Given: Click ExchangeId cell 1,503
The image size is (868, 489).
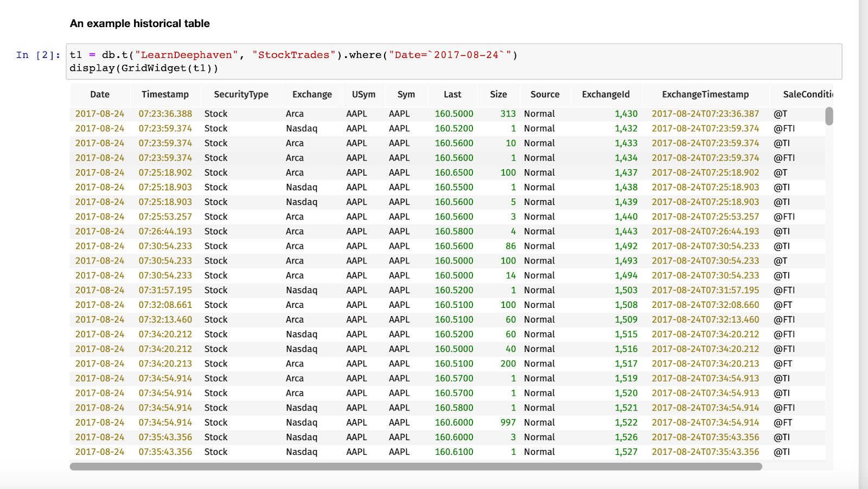Looking at the screenshot, I should [x=626, y=290].
